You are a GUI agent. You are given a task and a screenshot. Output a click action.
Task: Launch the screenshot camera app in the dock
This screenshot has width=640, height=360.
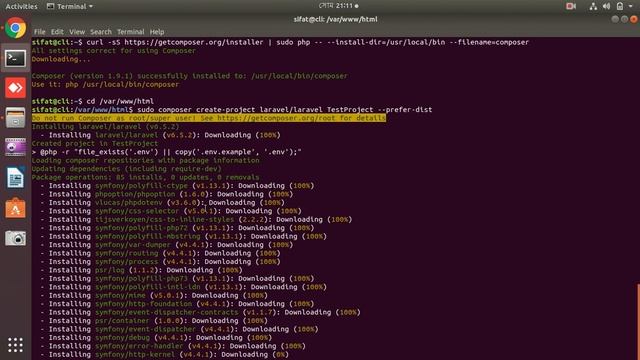tap(16, 238)
